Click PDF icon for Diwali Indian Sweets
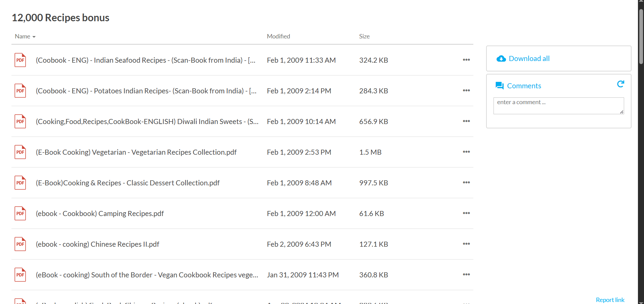 tap(20, 121)
